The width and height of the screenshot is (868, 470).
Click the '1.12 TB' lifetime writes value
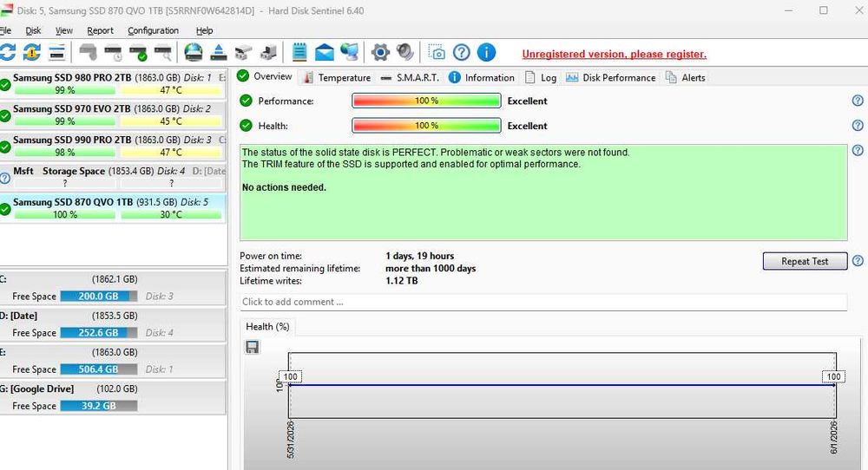tap(401, 281)
